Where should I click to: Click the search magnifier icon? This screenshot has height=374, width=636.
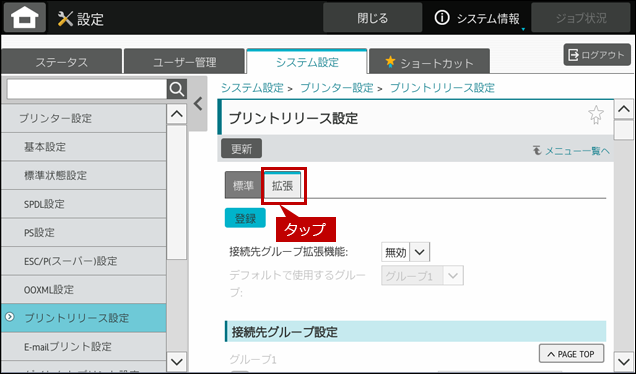point(177,89)
